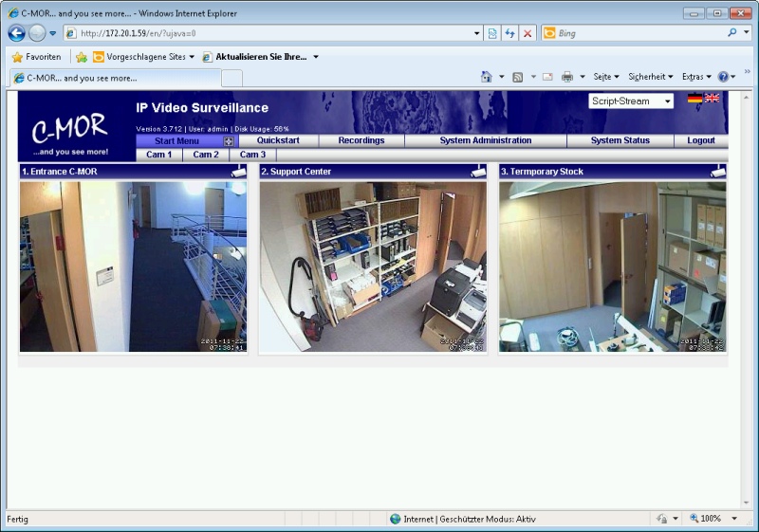Select the Start Menu navigation item
This screenshot has height=532, width=759.
[x=176, y=140]
